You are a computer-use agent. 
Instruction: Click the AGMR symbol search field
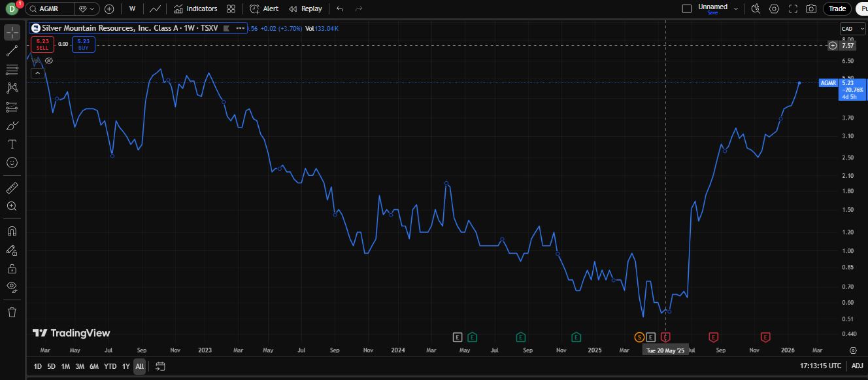pos(49,9)
